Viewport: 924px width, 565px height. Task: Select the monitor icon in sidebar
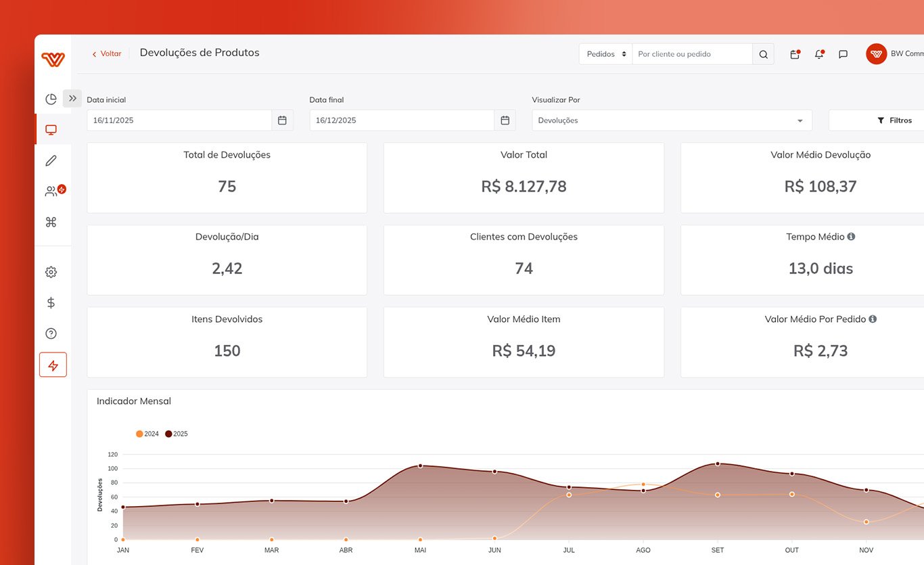[51, 130]
